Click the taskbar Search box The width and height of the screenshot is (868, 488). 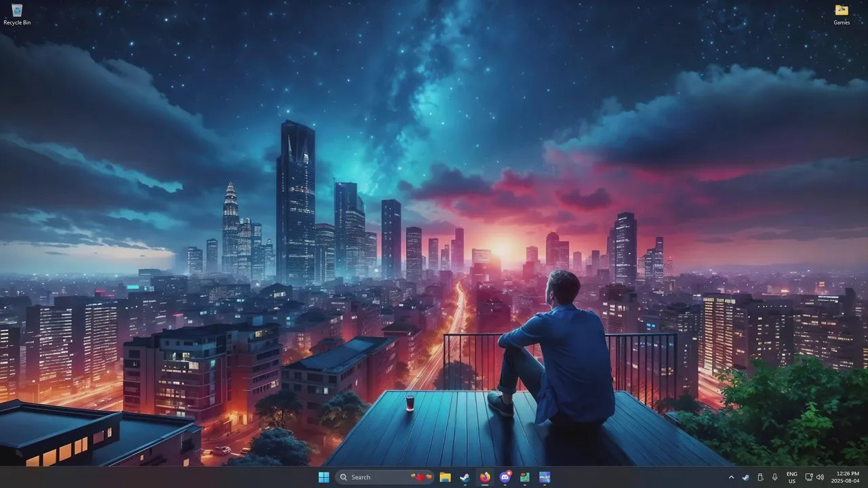click(385, 477)
